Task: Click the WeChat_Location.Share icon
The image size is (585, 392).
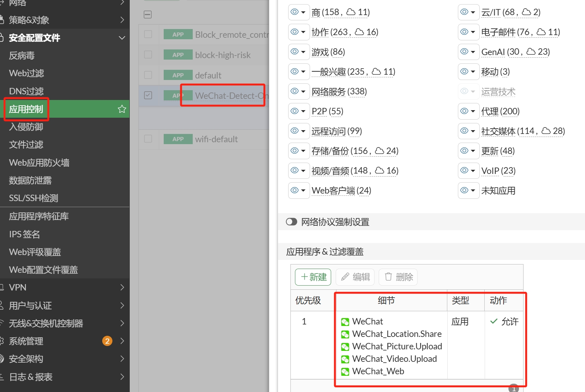Action: [345, 334]
